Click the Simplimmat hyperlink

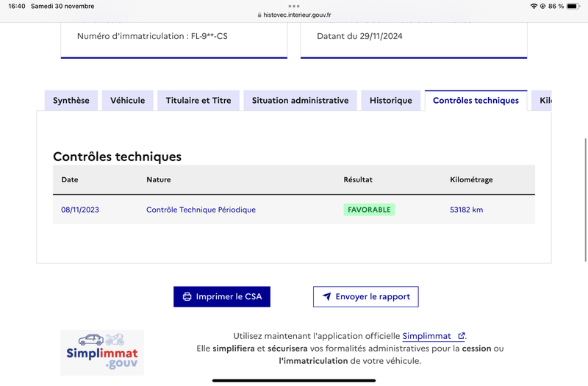point(427,336)
